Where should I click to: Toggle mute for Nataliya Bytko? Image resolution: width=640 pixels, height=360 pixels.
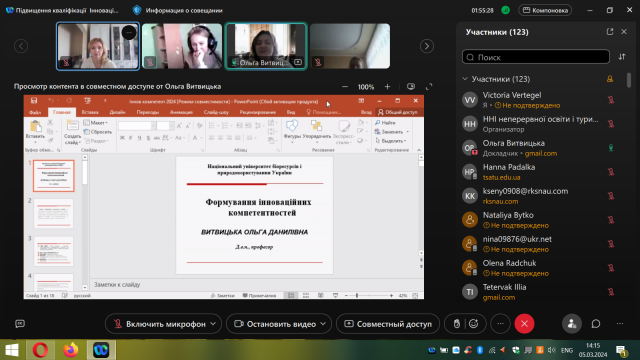[611, 220]
